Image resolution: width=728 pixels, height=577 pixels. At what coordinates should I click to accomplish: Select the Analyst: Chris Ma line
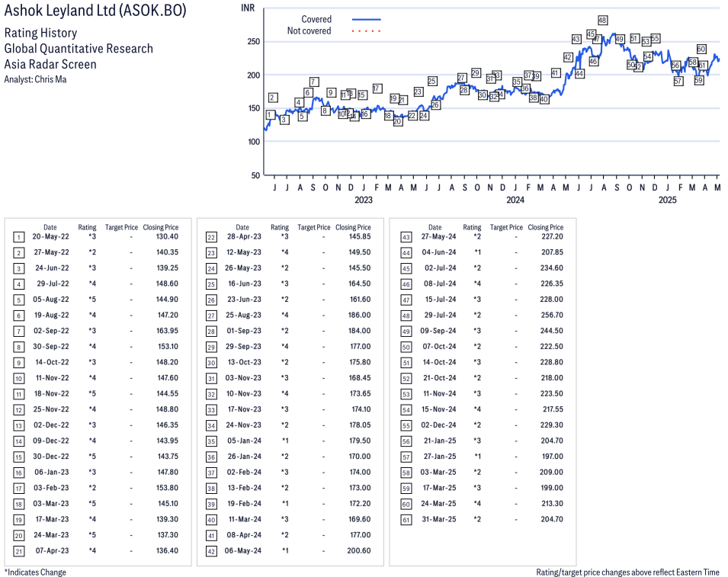point(35,79)
